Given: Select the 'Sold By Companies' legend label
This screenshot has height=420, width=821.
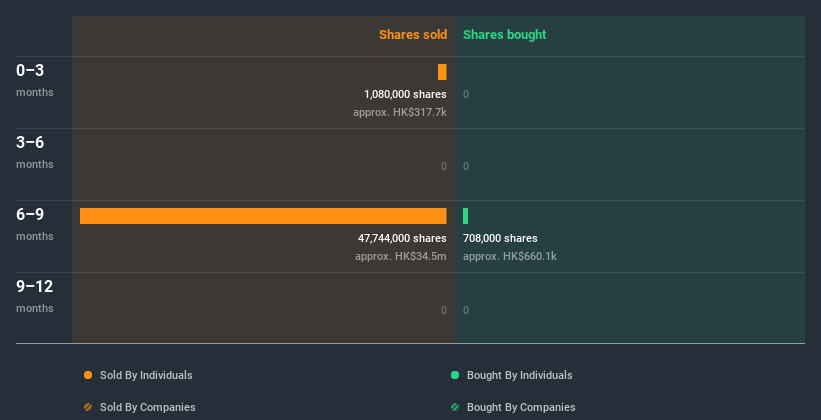Looking at the screenshot, I should point(148,407).
